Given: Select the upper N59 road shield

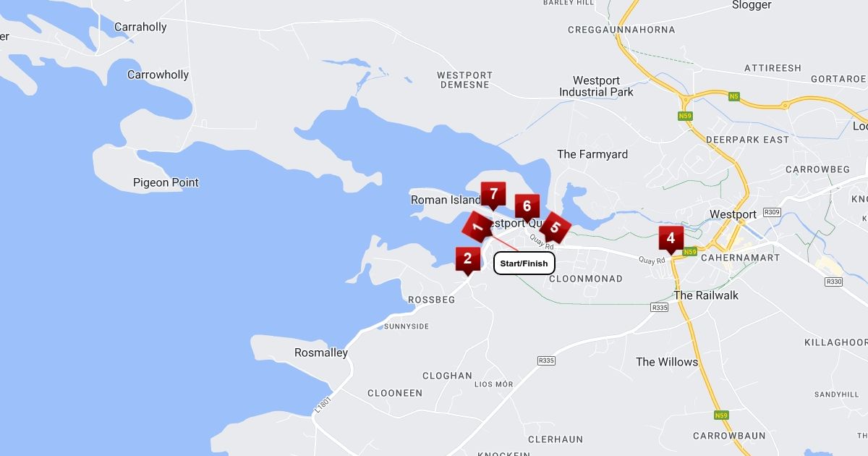Looking at the screenshot, I should click(685, 116).
